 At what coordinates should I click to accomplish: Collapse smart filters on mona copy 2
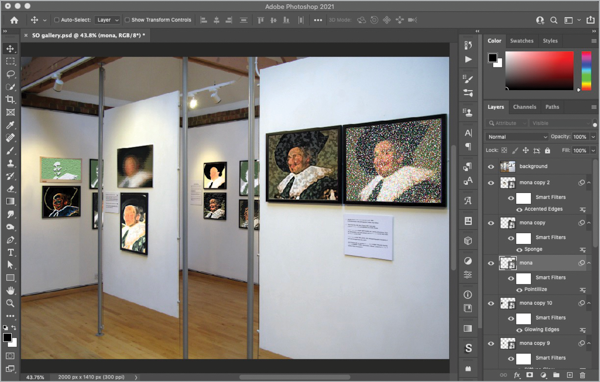click(x=589, y=183)
